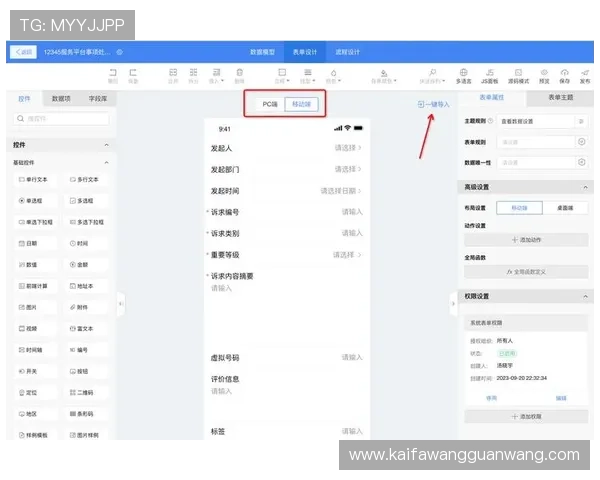Click the 添加动作 button
600x480 pixels.
(526, 240)
